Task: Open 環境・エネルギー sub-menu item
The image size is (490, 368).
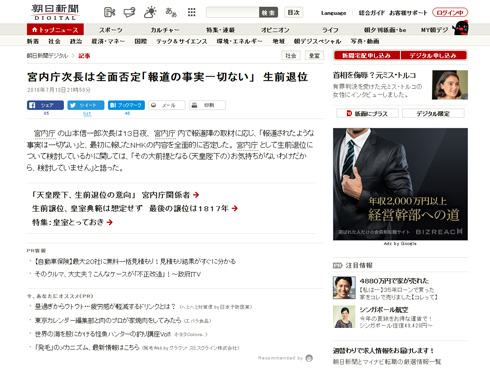Action: tap(240, 41)
